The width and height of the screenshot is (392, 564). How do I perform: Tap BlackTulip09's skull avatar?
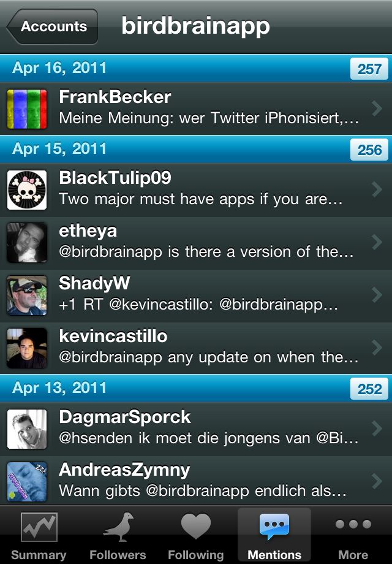coord(27,190)
